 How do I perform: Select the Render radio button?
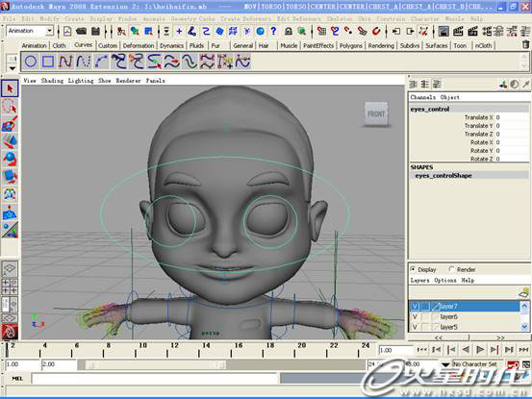coord(451,269)
